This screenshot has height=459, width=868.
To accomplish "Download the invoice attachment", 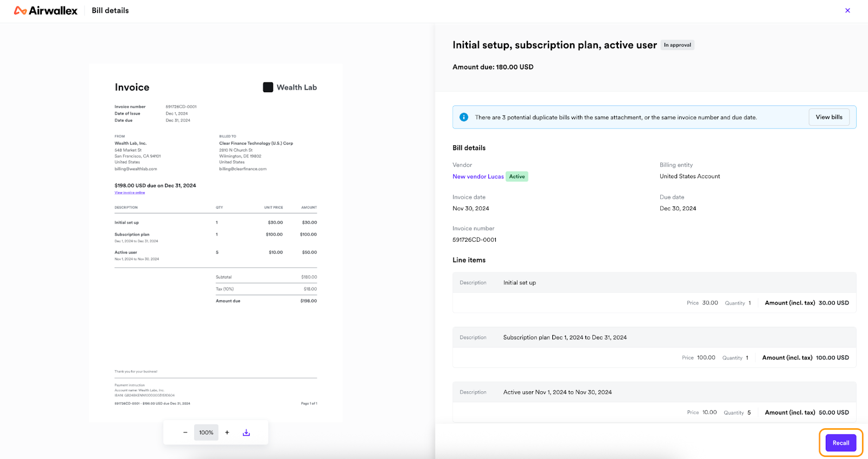I will [246, 432].
